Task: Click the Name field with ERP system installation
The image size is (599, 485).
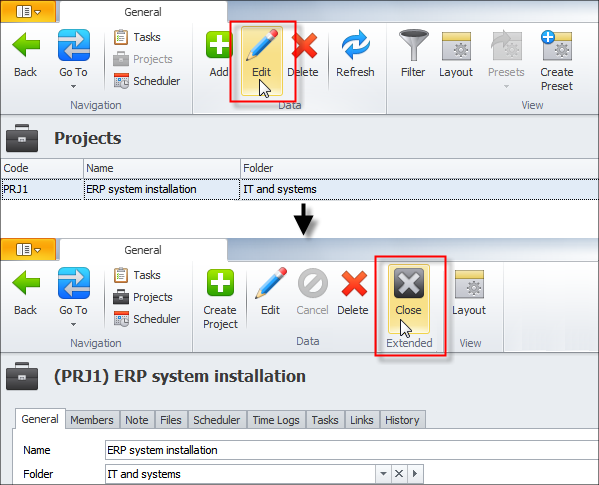Action: pyautogui.click(x=351, y=450)
